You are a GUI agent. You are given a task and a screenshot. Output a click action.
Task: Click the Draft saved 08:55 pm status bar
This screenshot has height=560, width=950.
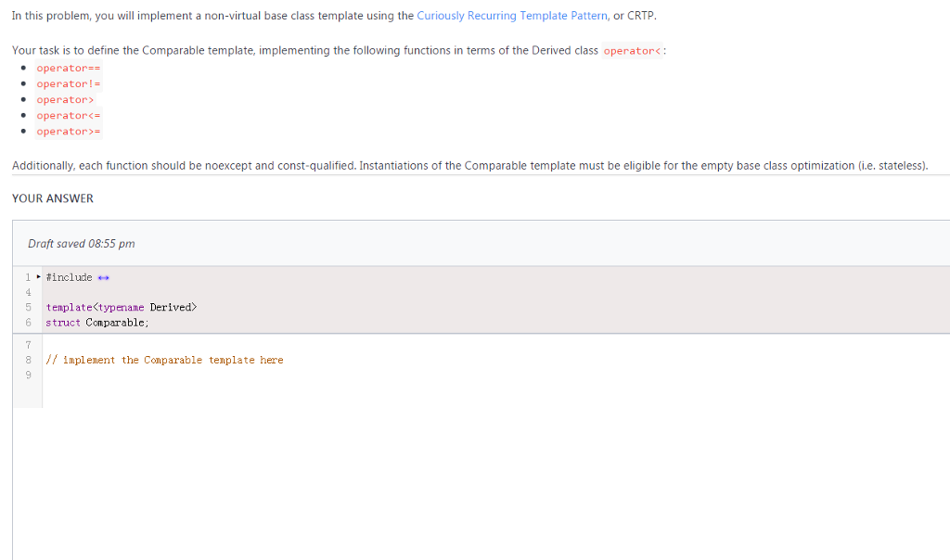click(x=82, y=243)
